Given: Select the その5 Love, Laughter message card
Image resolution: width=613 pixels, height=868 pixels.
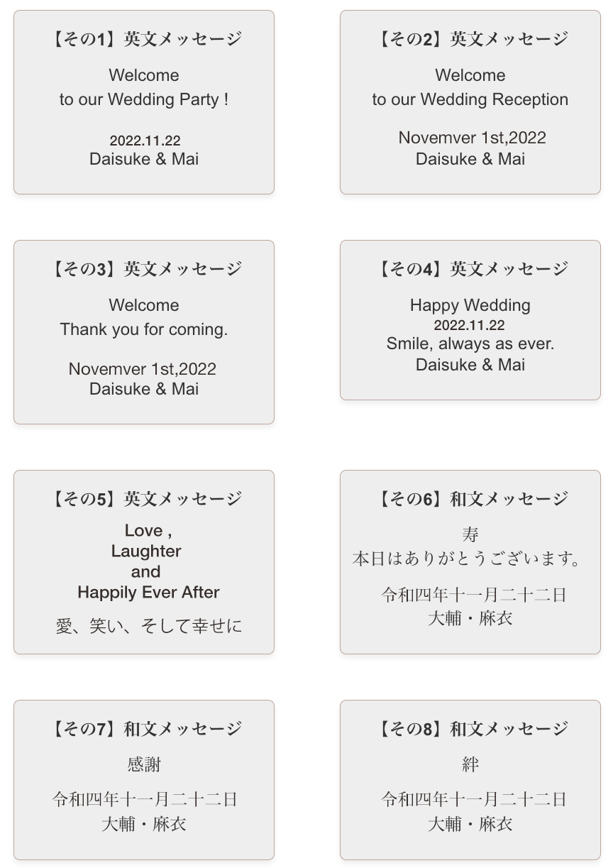Looking at the screenshot, I should [144, 562].
